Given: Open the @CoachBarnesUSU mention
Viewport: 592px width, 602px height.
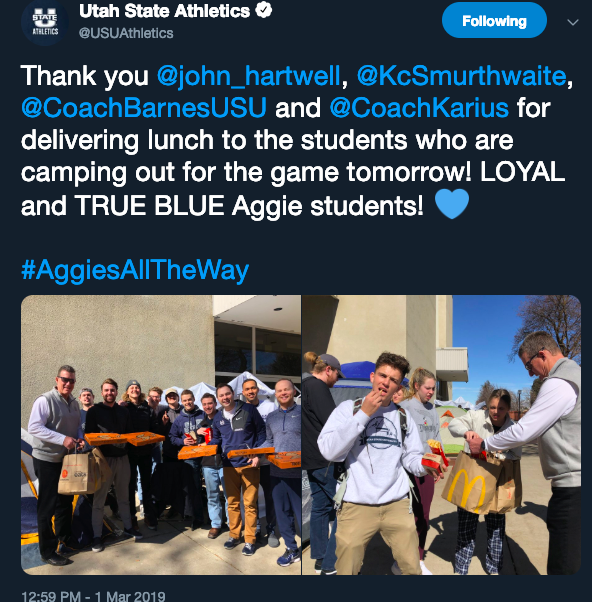Looking at the screenshot, I should tap(144, 108).
